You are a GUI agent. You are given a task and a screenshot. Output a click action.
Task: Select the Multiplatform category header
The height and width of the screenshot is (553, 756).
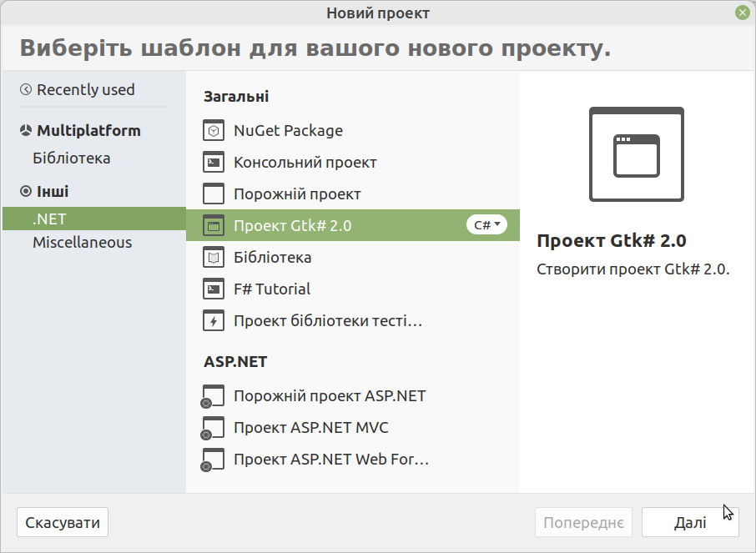coord(80,131)
